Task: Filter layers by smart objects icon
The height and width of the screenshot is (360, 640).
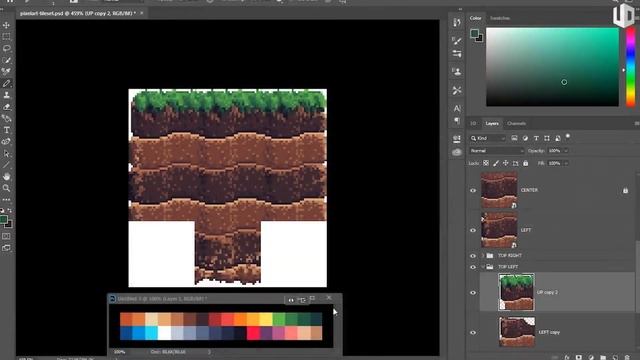Action: [x=558, y=138]
